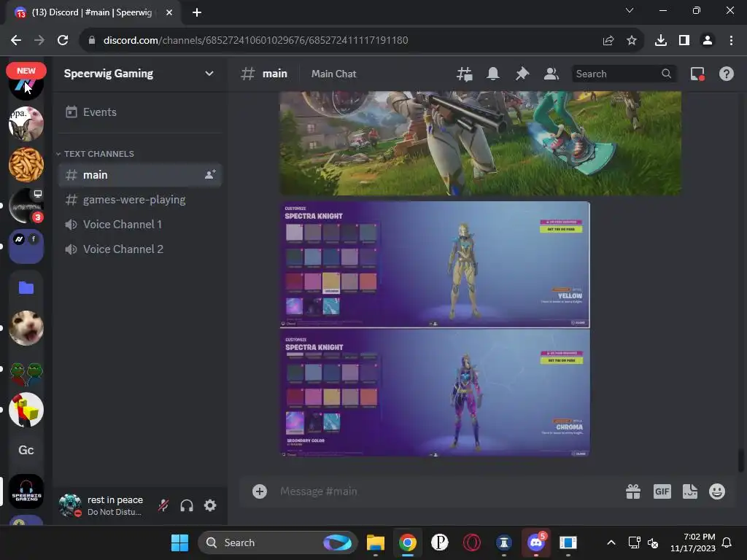747x560 pixels.
Task: Open the Spectra Knight Chroma style image
Action: tap(435, 393)
